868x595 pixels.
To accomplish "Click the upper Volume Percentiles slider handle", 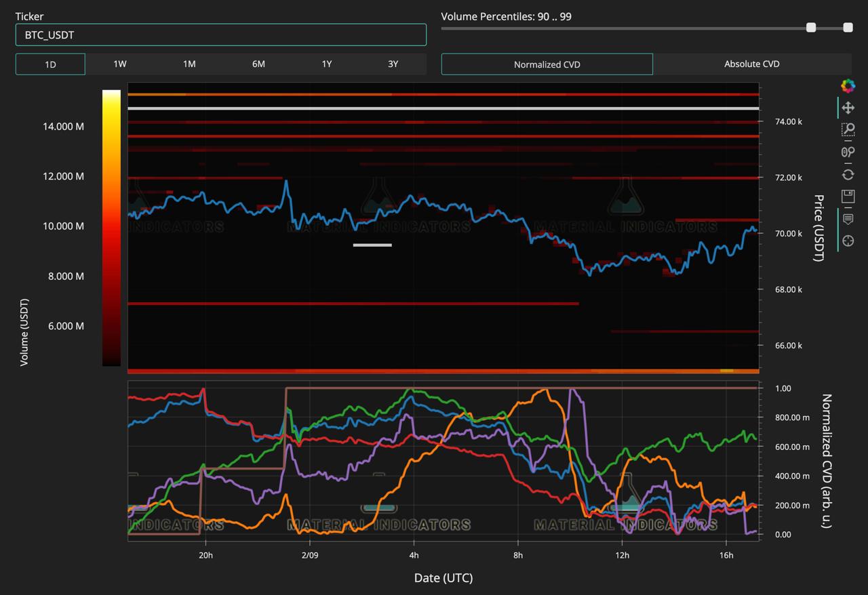I will tap(848, 28).
